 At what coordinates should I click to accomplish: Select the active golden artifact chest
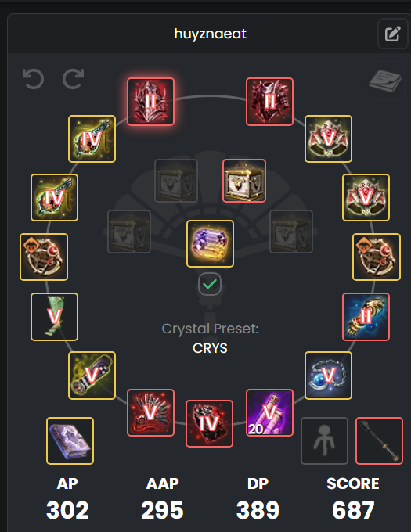(x=244, y=181)
